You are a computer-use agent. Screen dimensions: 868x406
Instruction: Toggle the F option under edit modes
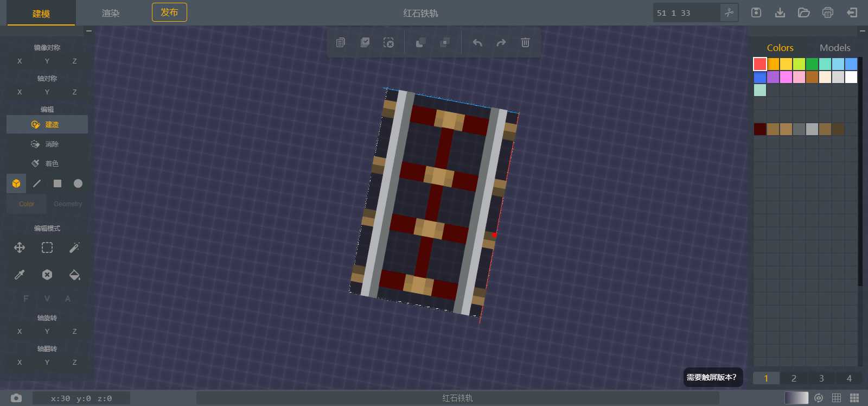[26, 299]
